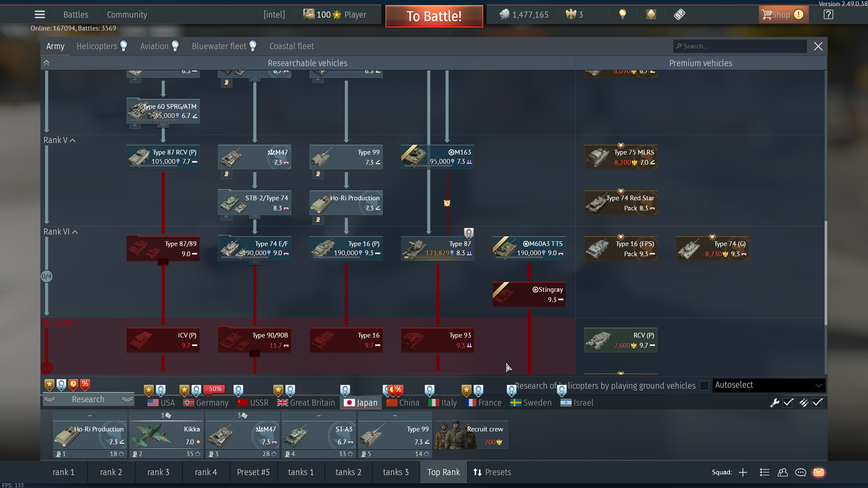The width and height of the screenshot is (868, 488).
Task: Open the Autoselect dropdown
Action: 769,385
